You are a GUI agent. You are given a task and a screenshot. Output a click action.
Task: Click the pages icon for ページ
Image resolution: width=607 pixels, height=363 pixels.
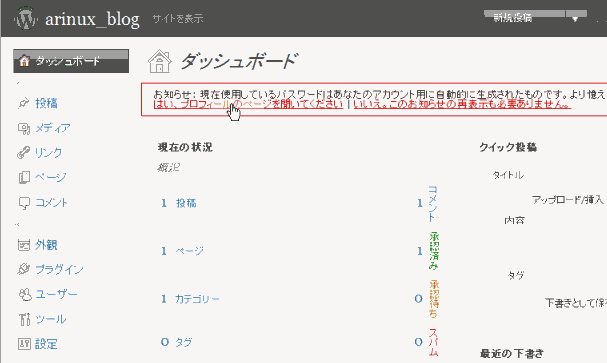tap(24, 177)
